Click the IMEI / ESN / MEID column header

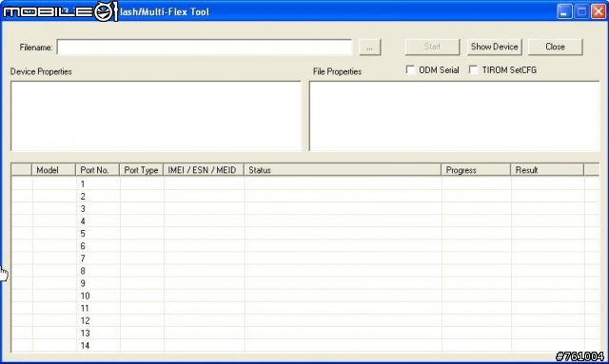pyautogui.click(x=204, y=170)
